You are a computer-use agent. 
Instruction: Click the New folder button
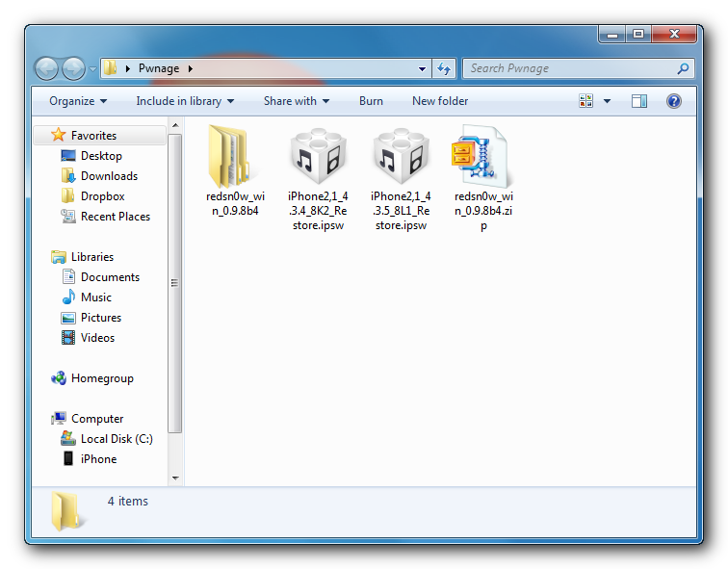440,101
